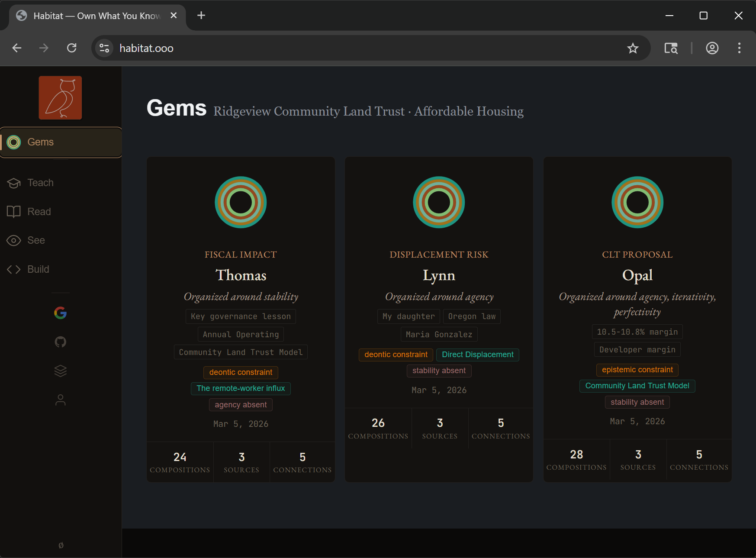Click the Habitat owl logo
Viewport: 756px width, 558px height.
coord(60,98)
